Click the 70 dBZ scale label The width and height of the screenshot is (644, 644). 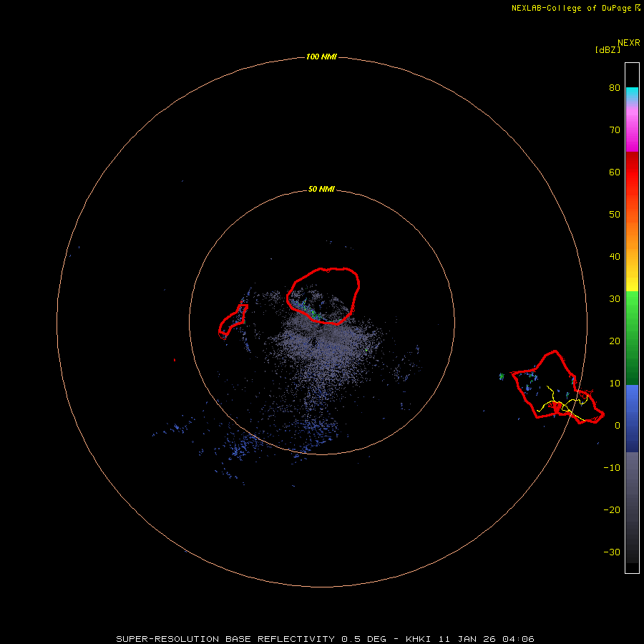(615, 130)
